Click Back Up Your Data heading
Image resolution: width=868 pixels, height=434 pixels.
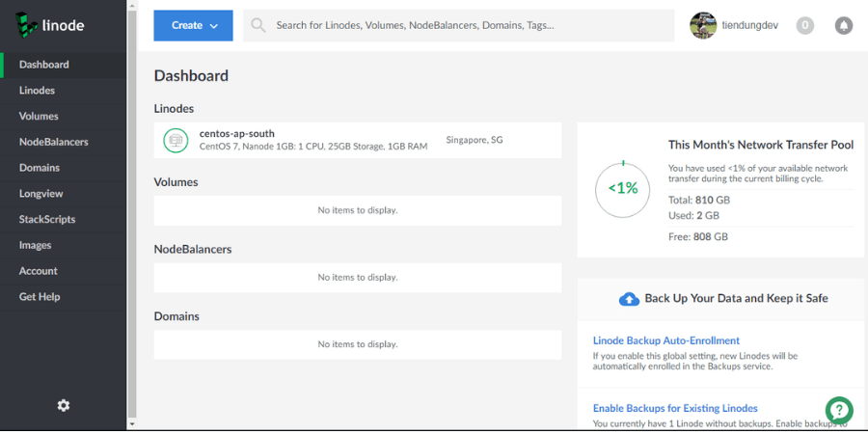(x=736, y=299)
